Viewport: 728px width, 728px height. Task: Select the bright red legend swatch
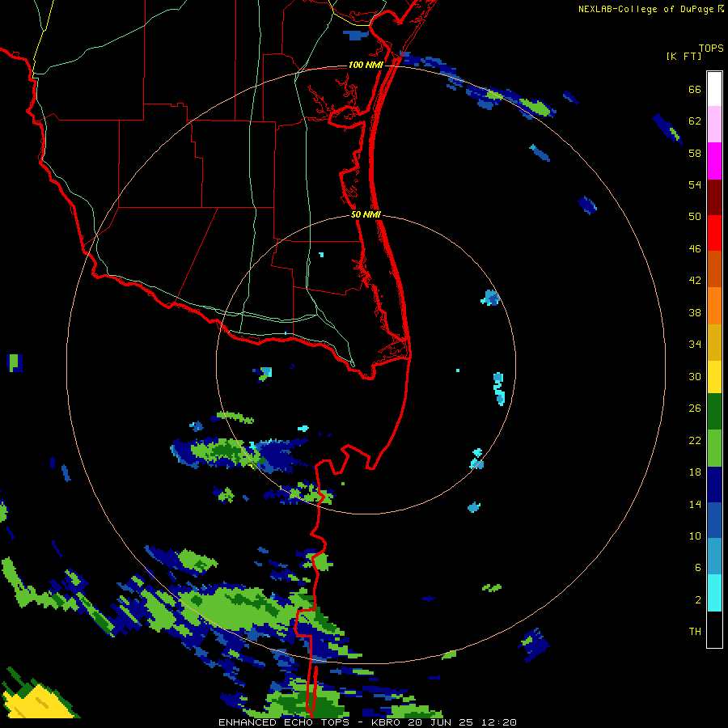tap(714, 233)
